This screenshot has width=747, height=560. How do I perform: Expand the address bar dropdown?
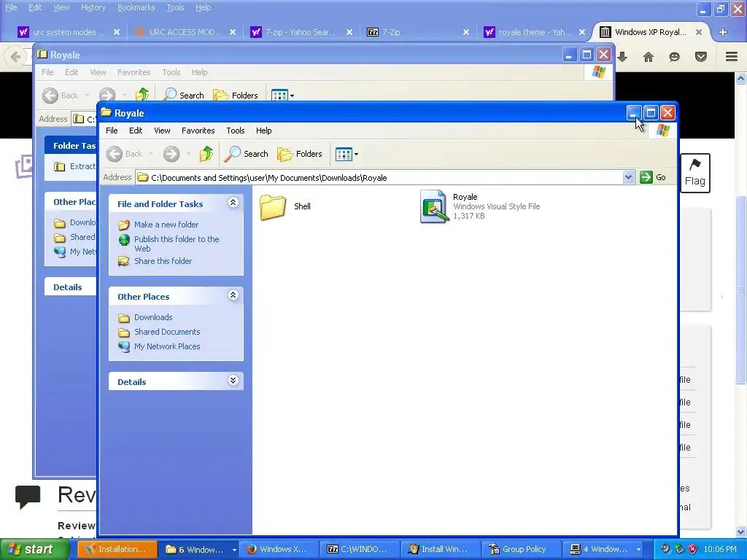coord(628,178)
